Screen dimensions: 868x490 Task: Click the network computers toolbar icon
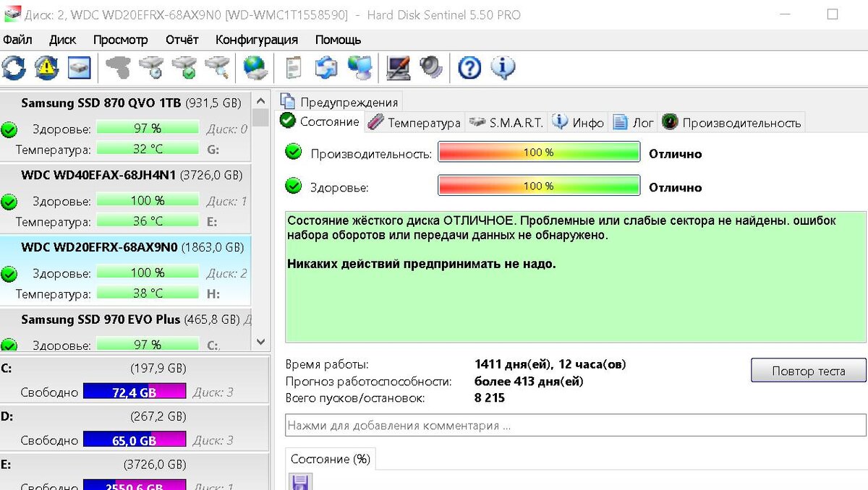click(x=359, y=68)
